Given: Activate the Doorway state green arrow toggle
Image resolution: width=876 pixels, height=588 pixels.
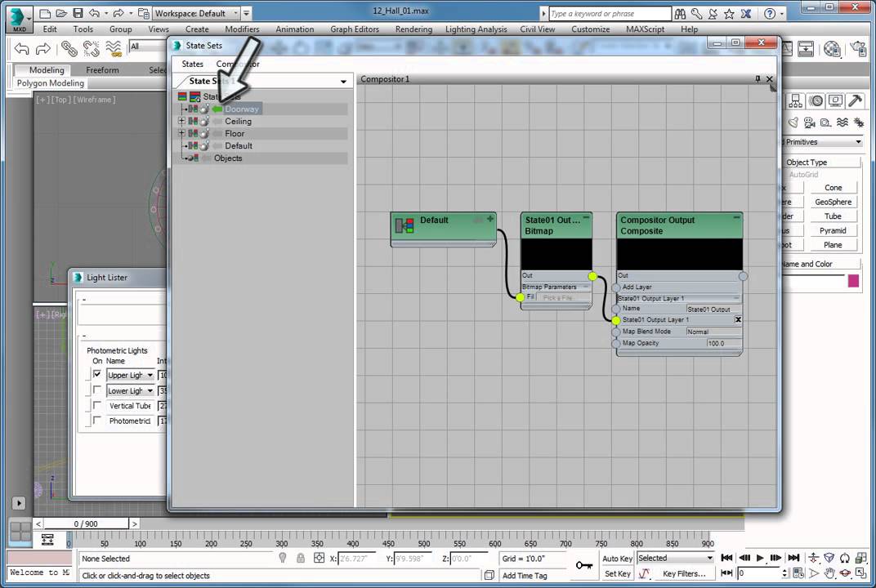Looking at the screenshot, I should [217, 109].
